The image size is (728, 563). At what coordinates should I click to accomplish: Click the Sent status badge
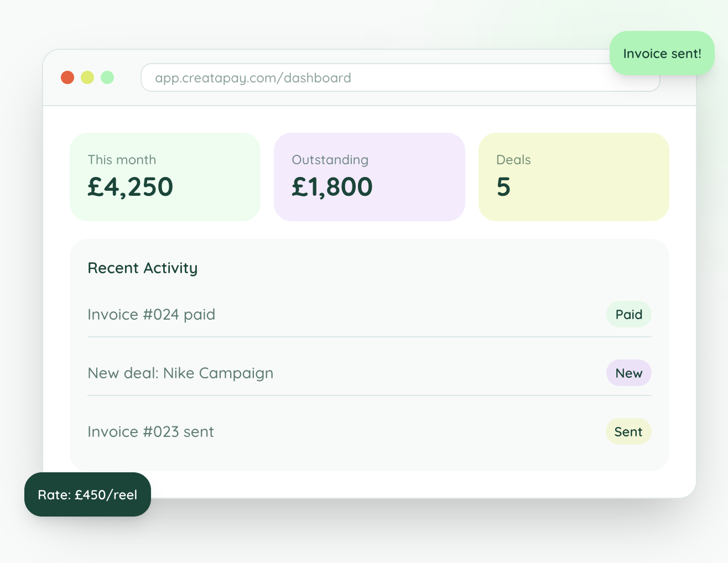coord(628,432)
